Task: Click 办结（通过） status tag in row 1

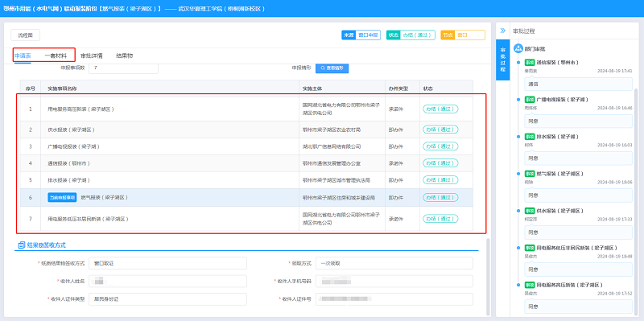Action: 440,109
